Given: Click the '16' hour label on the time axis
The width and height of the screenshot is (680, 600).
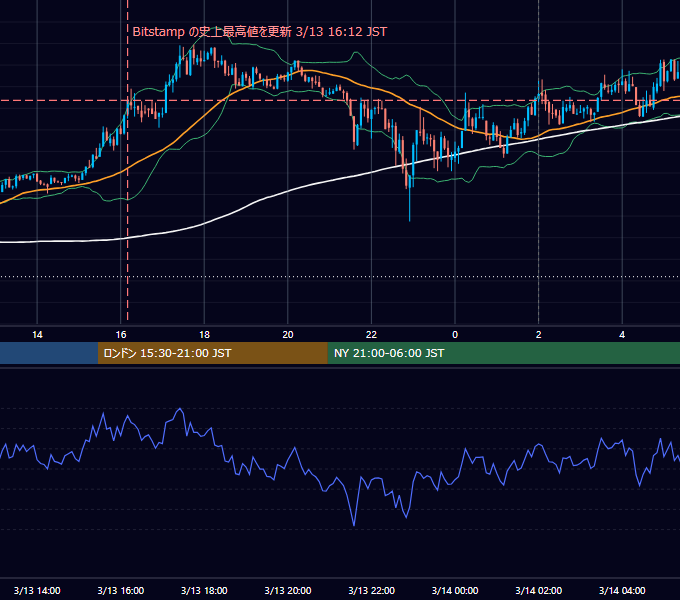Looking at the screenshot, I should point(121,335).
